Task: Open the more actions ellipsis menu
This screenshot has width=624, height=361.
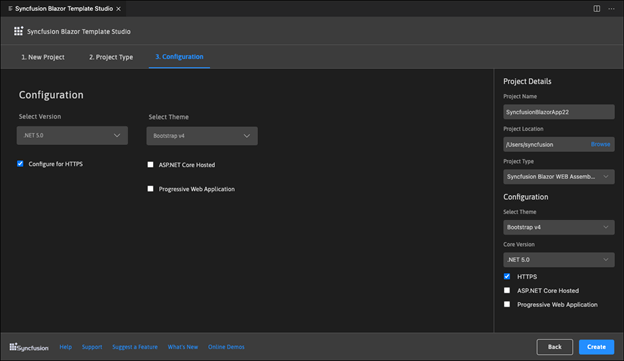Action: (611, 8)
